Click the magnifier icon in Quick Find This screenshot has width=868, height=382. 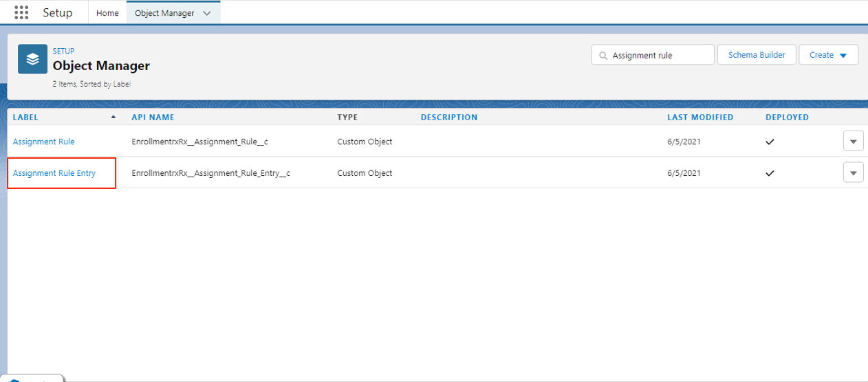(x=603, y=56)
